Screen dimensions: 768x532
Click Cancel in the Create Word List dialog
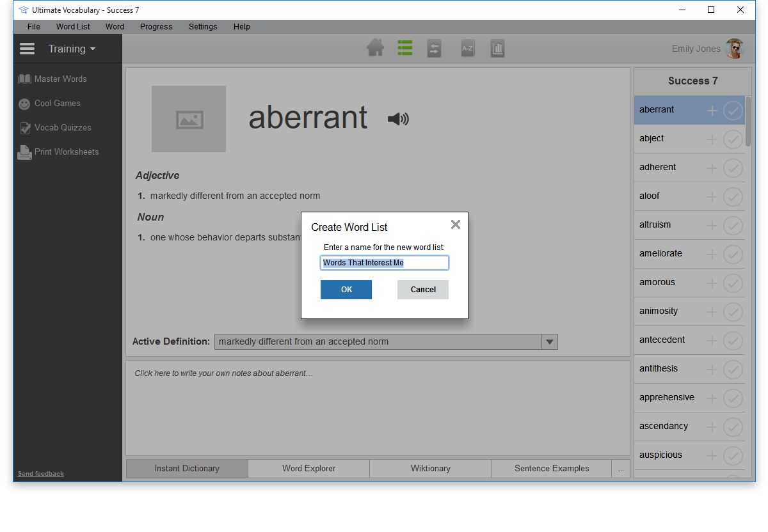422,290
